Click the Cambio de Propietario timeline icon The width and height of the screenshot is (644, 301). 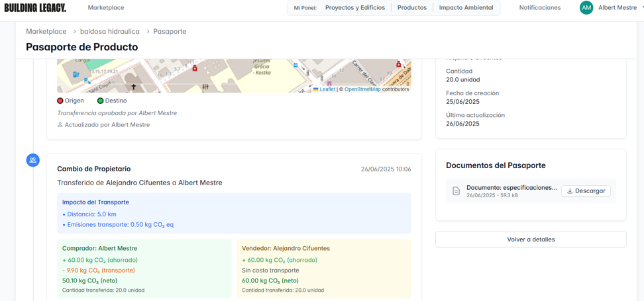[32, 160]
